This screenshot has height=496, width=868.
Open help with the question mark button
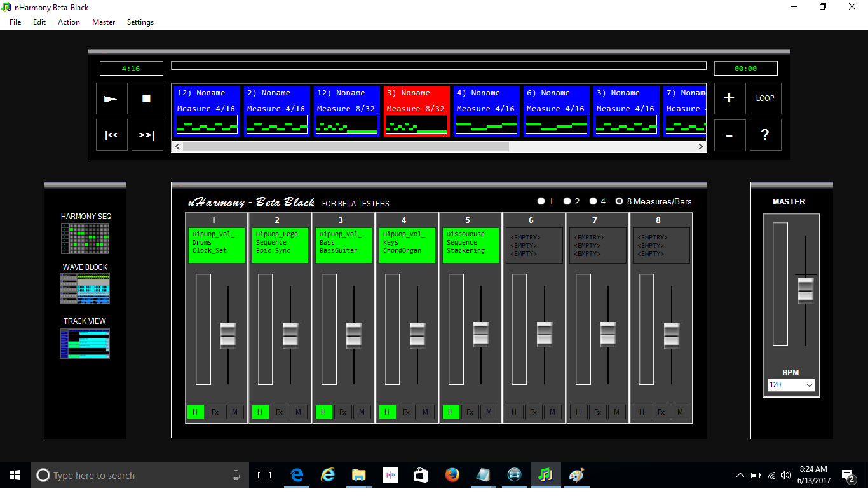click(765, 135)
